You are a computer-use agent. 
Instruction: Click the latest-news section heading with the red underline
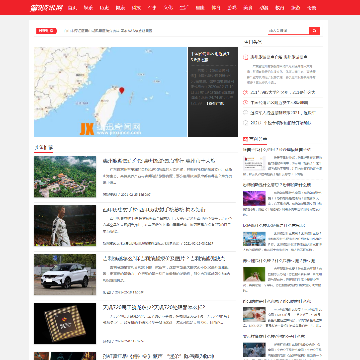(44, 147)
